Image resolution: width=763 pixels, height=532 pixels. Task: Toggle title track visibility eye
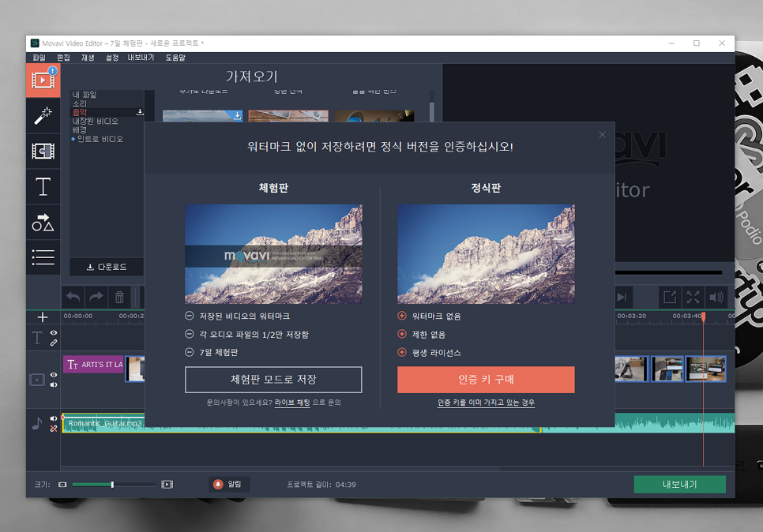tap(54, 333)
